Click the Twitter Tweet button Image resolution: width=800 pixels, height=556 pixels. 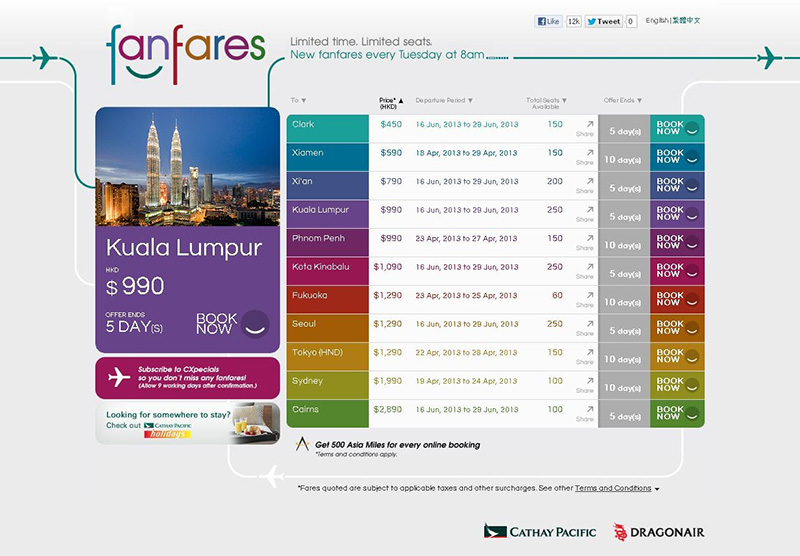[x=604, y=21]
